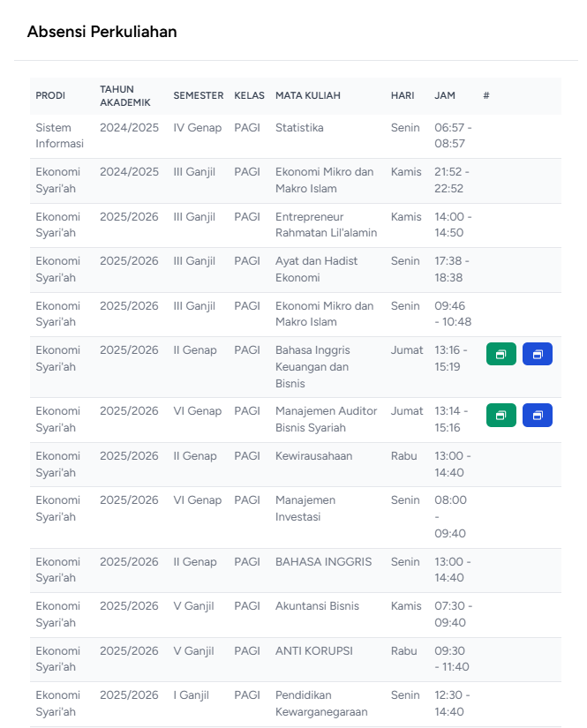587x728 pixels.
Task: Click blue icon for Manajemen Auditor Bisnis Syariah
Action: click(x=538, y=415)
